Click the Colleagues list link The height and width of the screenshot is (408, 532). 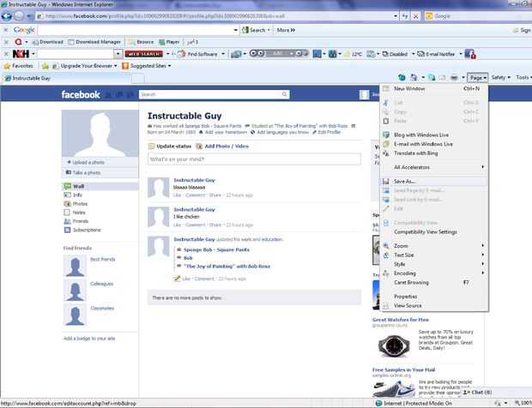coord(102,284)
